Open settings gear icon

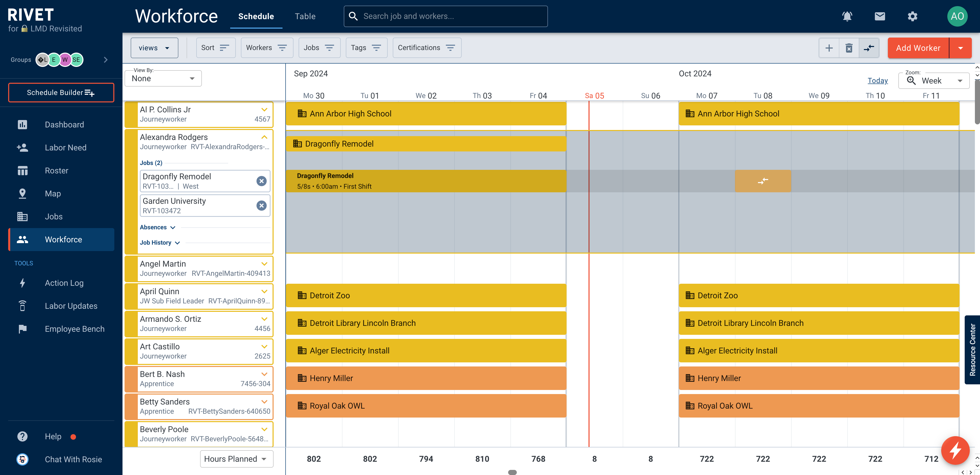pos(912,16)
